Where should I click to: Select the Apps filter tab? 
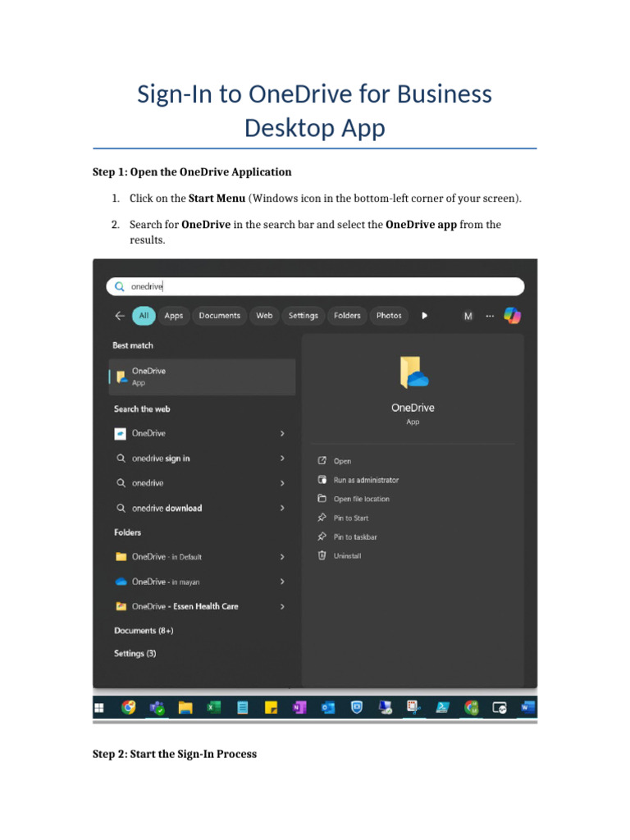[x=174, y=316]
